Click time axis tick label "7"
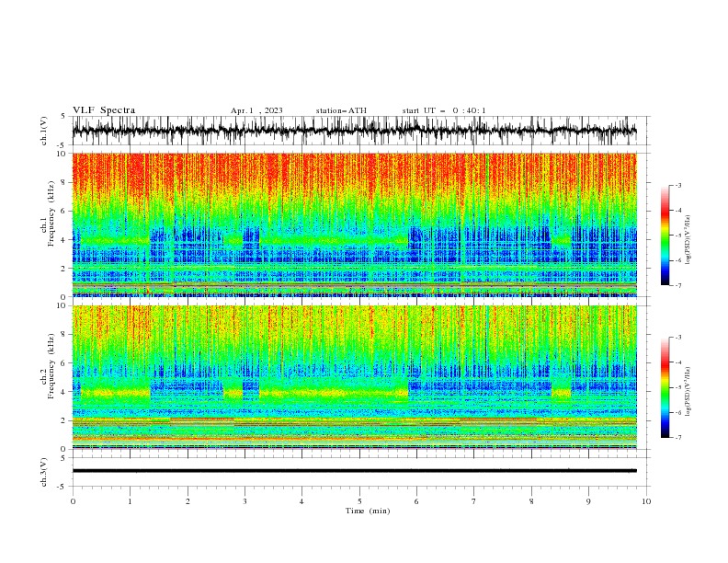This screenshot has width=728, height=563. [x=473, y=501]
